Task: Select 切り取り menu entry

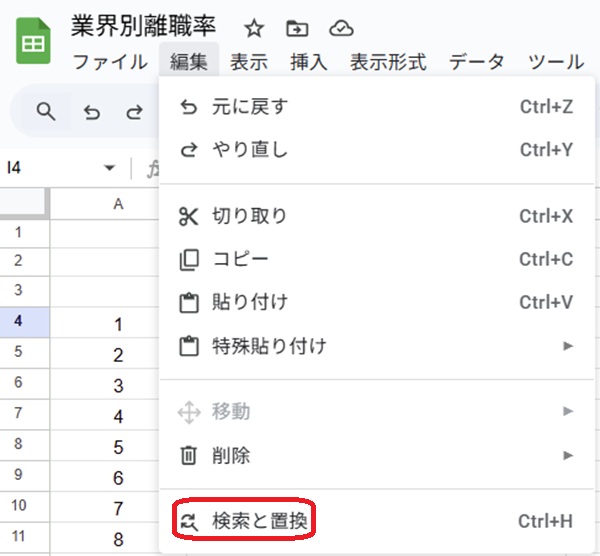Action: [377, 216]
